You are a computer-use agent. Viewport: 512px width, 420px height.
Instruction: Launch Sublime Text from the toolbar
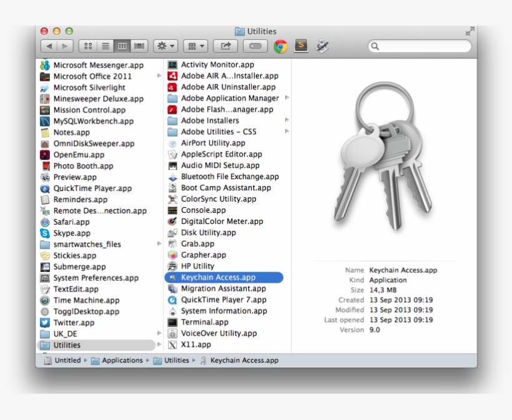301,46
